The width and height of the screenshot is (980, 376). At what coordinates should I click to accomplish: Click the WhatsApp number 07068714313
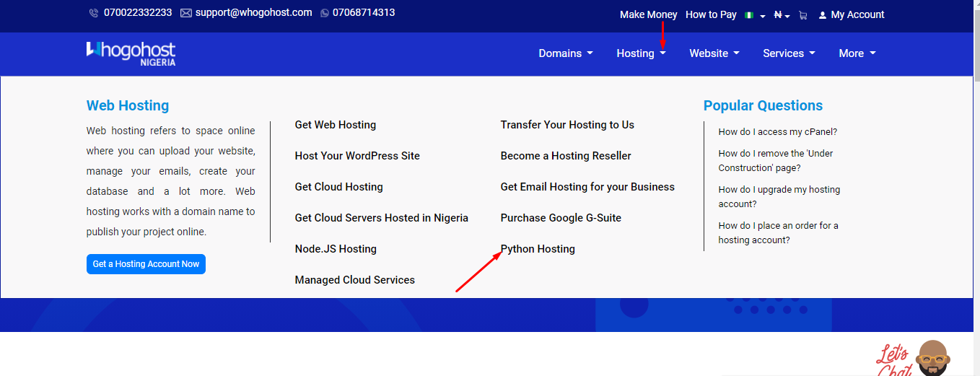point(364,13)
